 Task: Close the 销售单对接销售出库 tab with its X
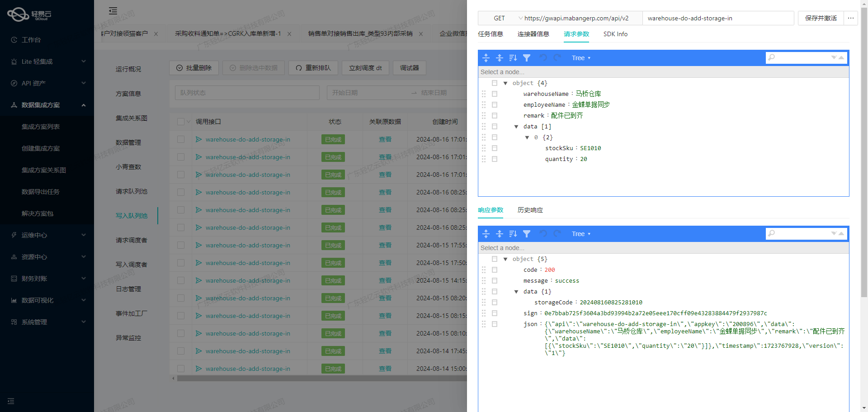421,34
